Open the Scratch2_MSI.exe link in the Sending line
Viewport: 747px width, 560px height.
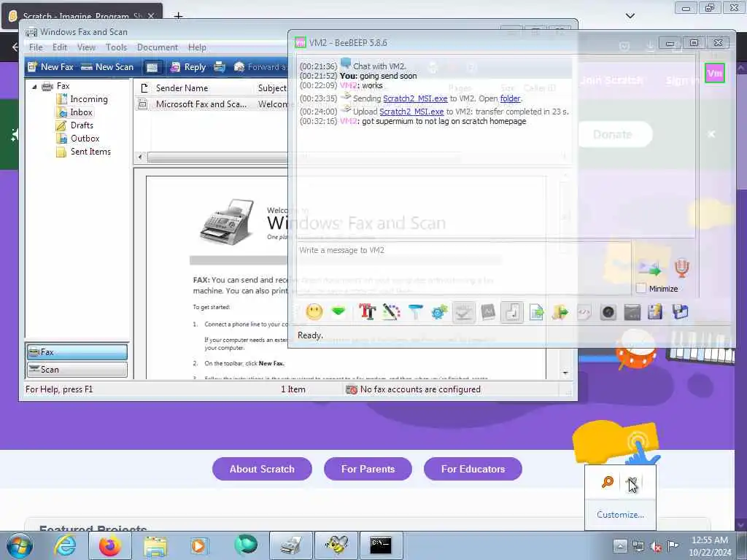[x=415, y=98]
